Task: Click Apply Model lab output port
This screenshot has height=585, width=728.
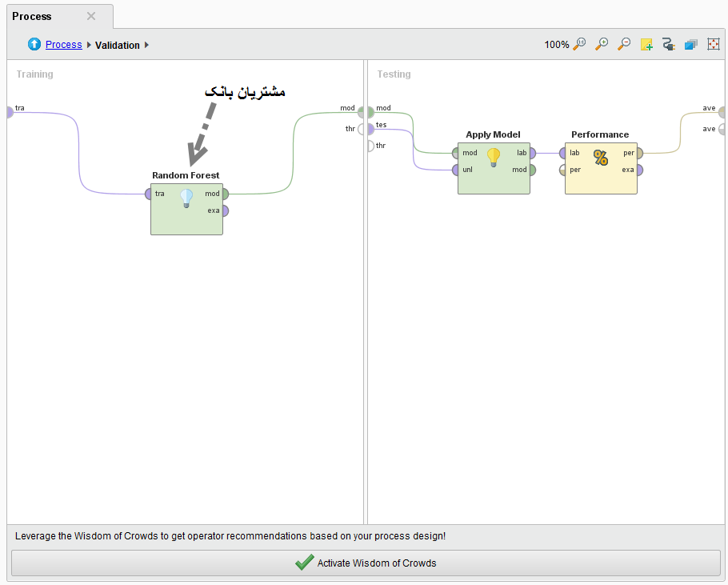Action: (x=533, y=153)
